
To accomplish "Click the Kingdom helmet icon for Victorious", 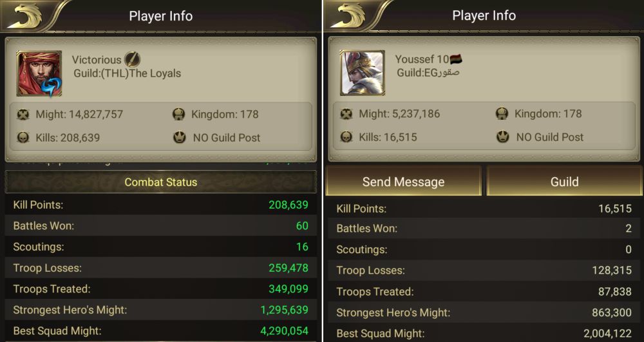I will 179,115.
